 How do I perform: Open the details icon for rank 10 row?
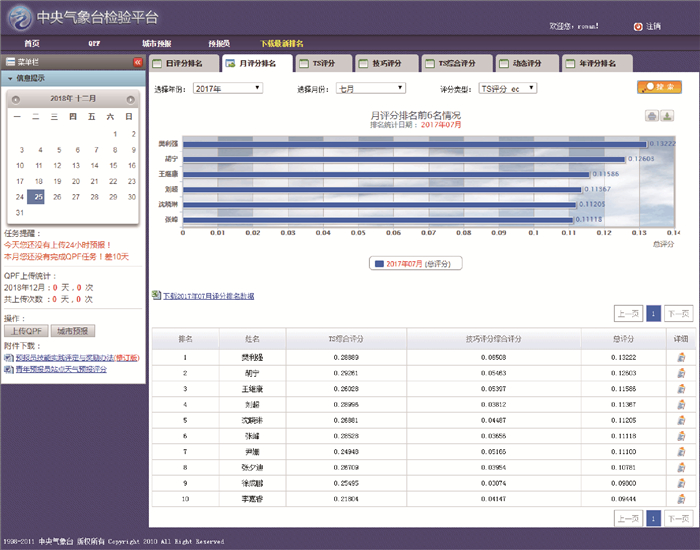click(680, 497)
